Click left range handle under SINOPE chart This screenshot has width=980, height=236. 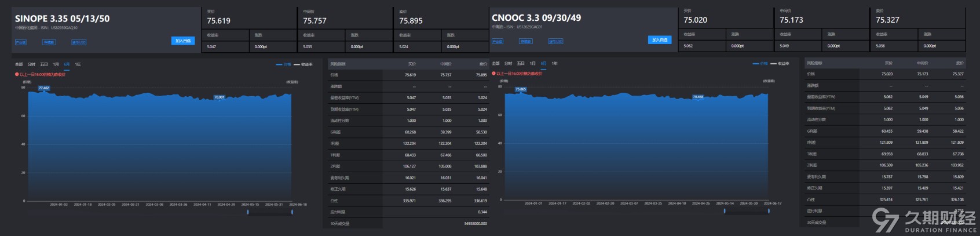coord(248,212)
